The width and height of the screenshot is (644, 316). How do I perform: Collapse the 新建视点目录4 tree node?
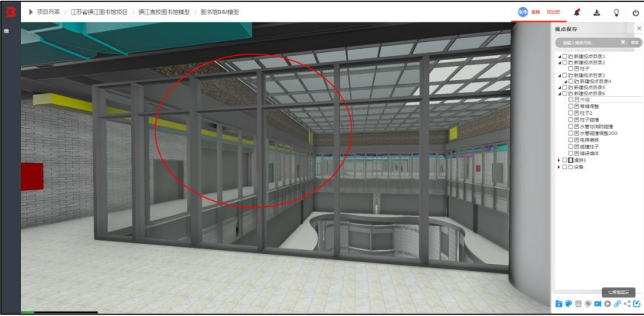(566, 82)
